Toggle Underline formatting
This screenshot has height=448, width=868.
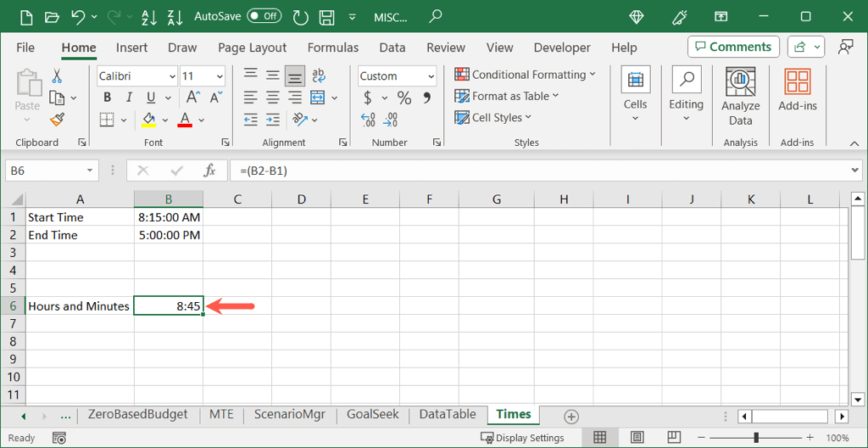(x=151, y=98)
